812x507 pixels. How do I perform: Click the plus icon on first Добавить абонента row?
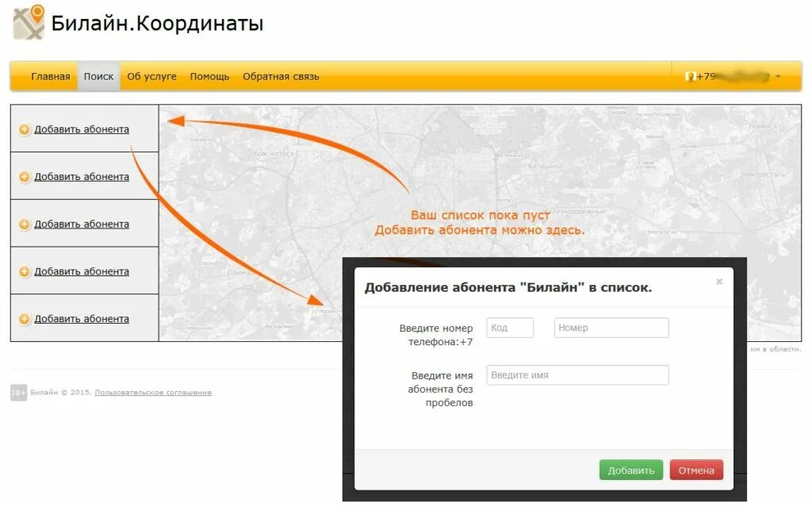point(25,129)
